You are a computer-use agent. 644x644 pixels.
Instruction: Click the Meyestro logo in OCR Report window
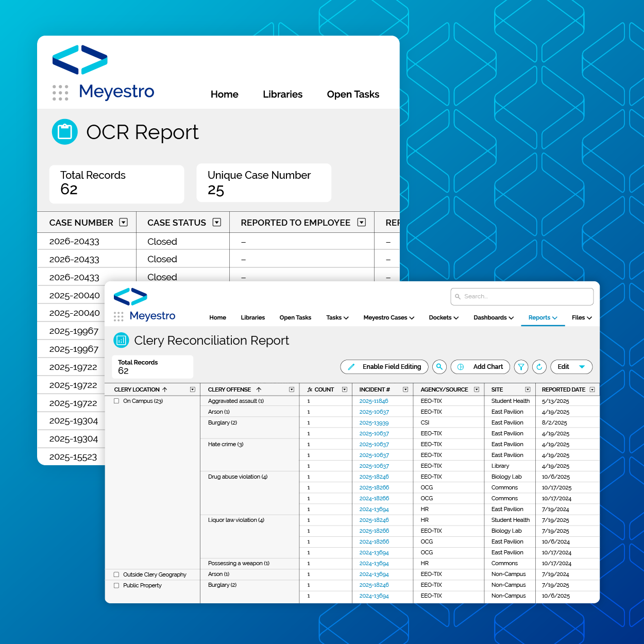click(80, 59)
